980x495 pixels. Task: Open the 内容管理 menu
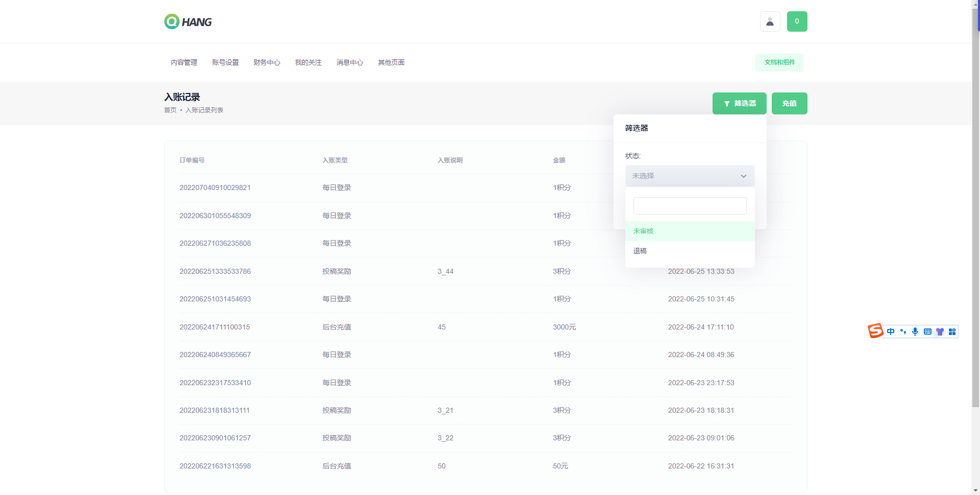click(x=184, y=62)
